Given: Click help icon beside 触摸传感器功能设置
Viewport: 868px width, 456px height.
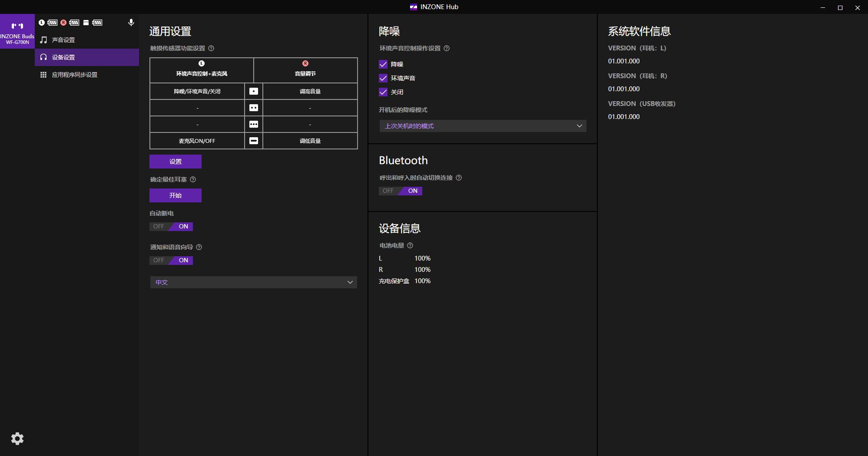Looking at the screenshot, I should pos(211,48).
